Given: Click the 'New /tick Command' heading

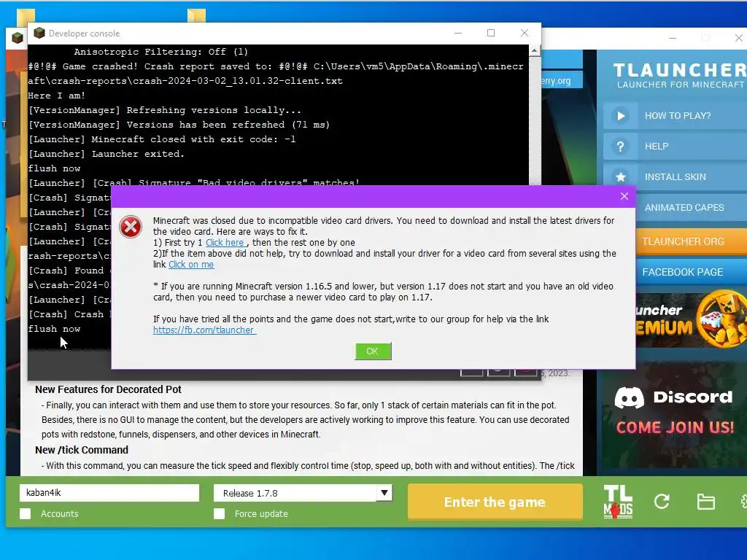Looking at the screenshot, I should click(82, 450).
